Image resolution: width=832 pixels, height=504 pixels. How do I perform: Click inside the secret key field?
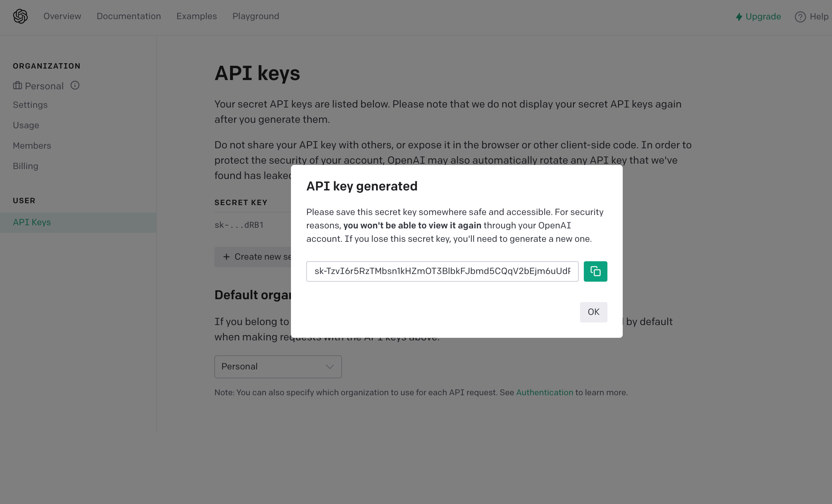click(442, 271)
